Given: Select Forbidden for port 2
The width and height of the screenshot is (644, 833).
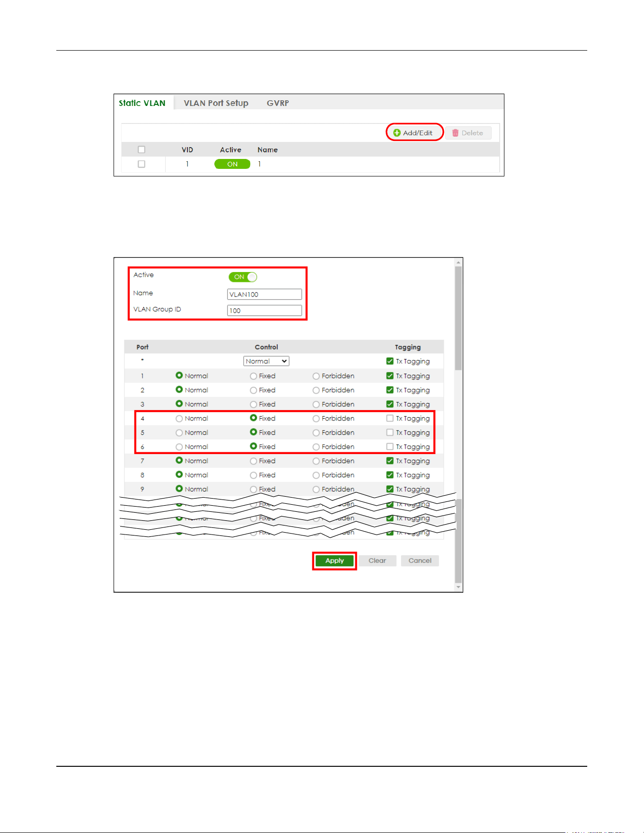Looking at the screenshot, I should (316, 390).
